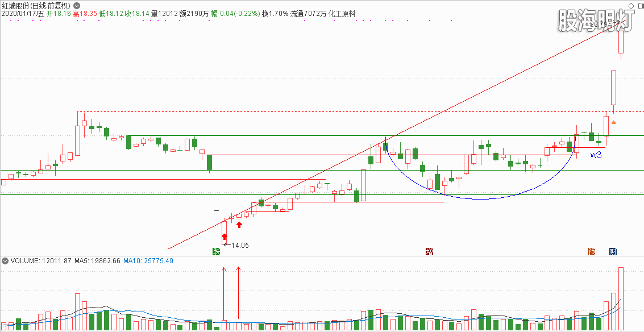The image size is (644, 332).
Task: Click the high price 高18.35
Action: 85,14
